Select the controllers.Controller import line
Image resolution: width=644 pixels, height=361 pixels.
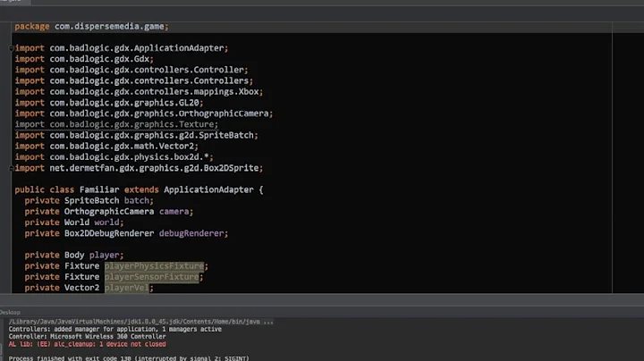click(x=131, y=70)
